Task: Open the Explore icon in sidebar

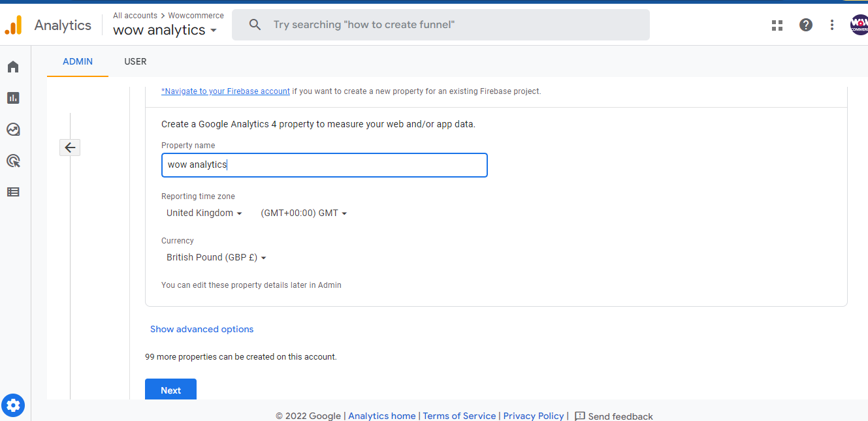Action: point(13,129)
